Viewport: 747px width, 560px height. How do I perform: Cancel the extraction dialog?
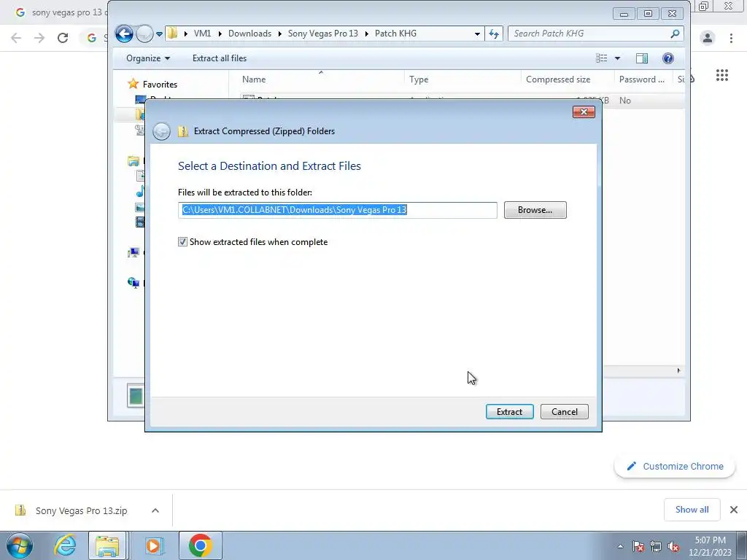564,412
